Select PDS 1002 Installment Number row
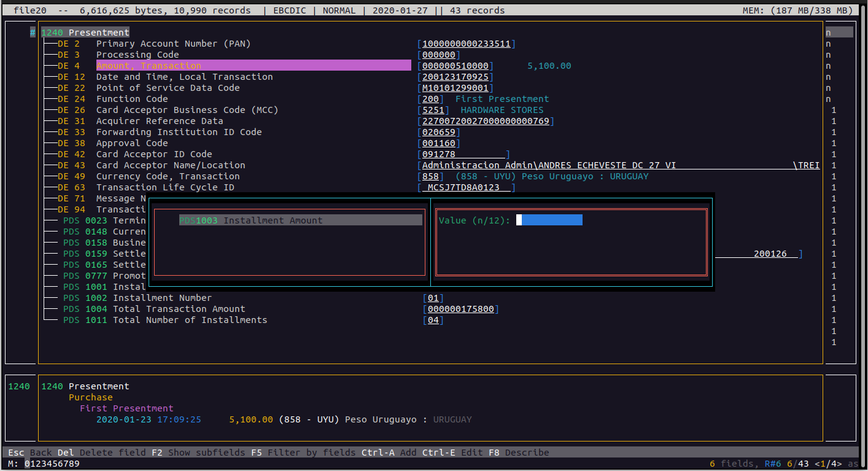This screenshot has width=868, height=471. tap(162, 298)
